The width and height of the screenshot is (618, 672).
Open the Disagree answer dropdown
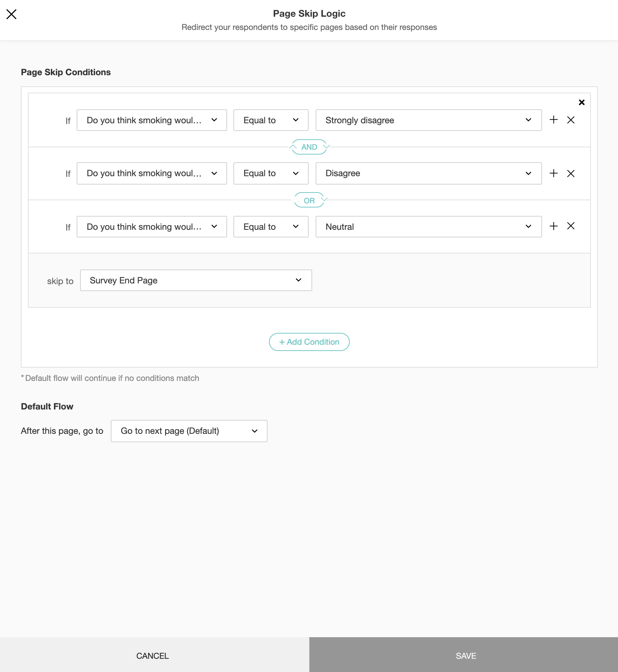tap(428, 173)
